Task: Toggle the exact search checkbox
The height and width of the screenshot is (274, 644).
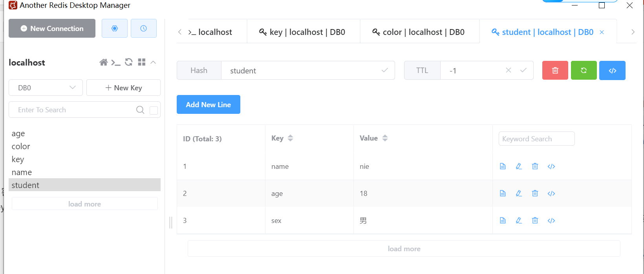Action: (154, 110)
